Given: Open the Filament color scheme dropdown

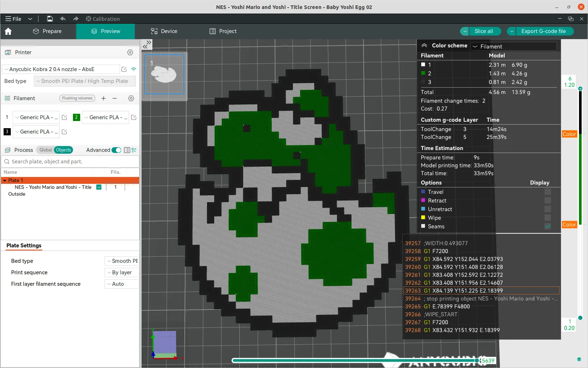Looking at the screenshot, I should [x=513, y=46].
